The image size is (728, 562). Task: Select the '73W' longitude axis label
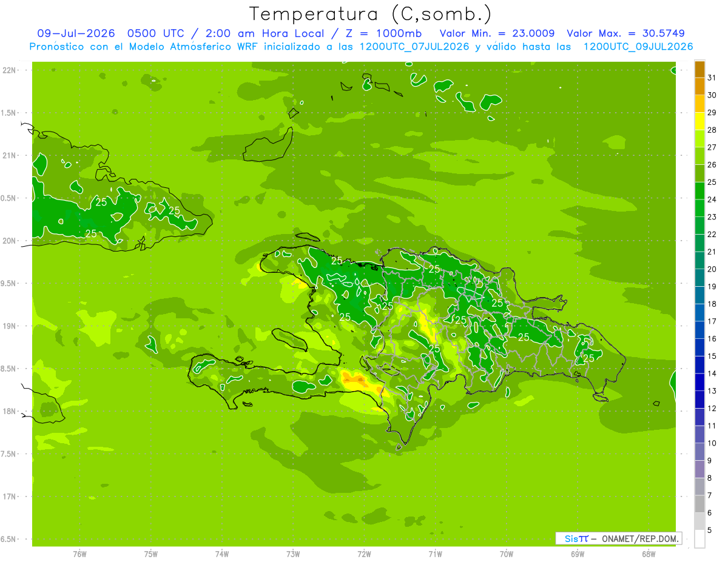pos(293,554)
